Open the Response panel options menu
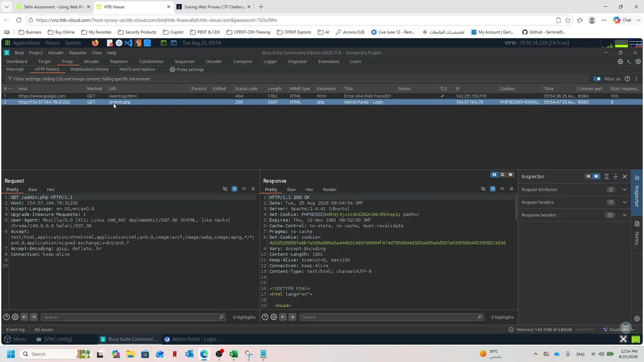The height and width of the screenshot is (362, 644). 511,189
